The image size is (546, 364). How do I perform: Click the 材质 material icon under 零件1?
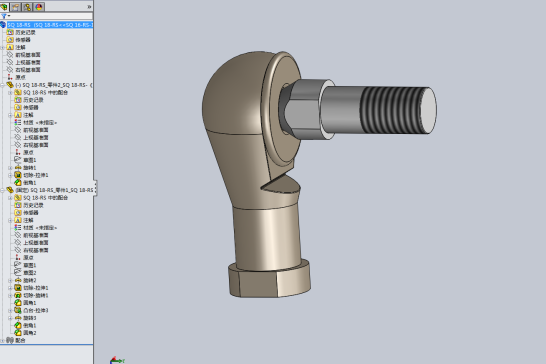(x=18, y=228)
